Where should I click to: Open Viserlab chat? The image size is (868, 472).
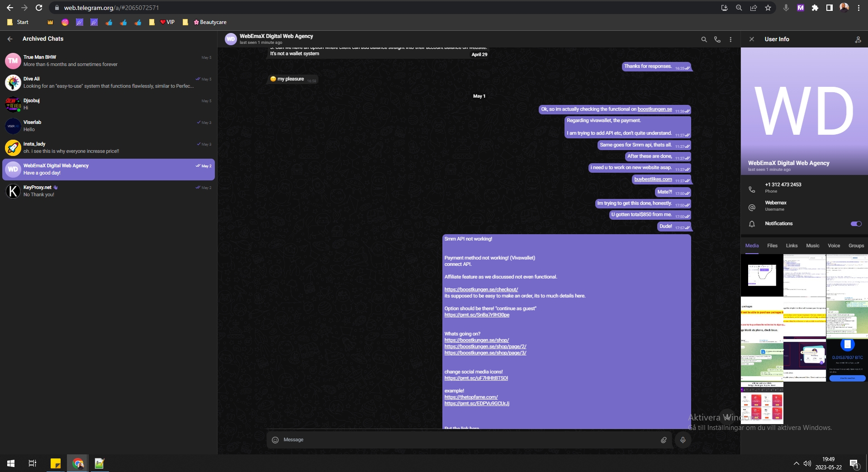(109, 126)
